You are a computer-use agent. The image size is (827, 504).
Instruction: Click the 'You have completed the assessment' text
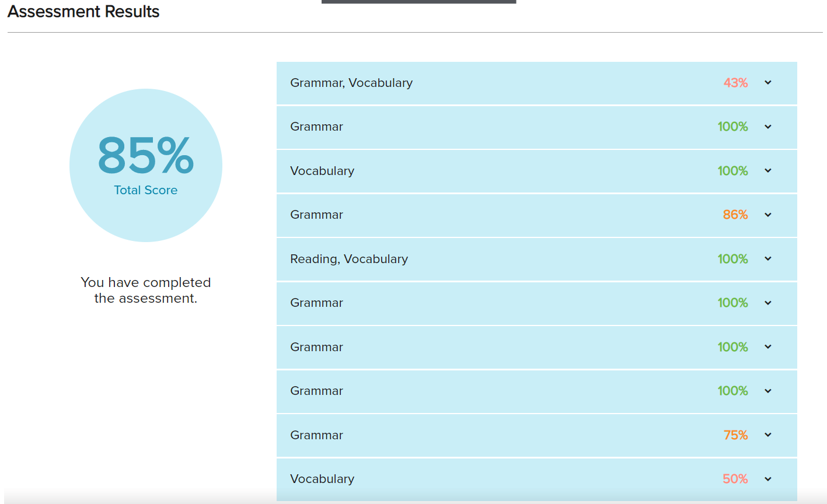[146, 290]
